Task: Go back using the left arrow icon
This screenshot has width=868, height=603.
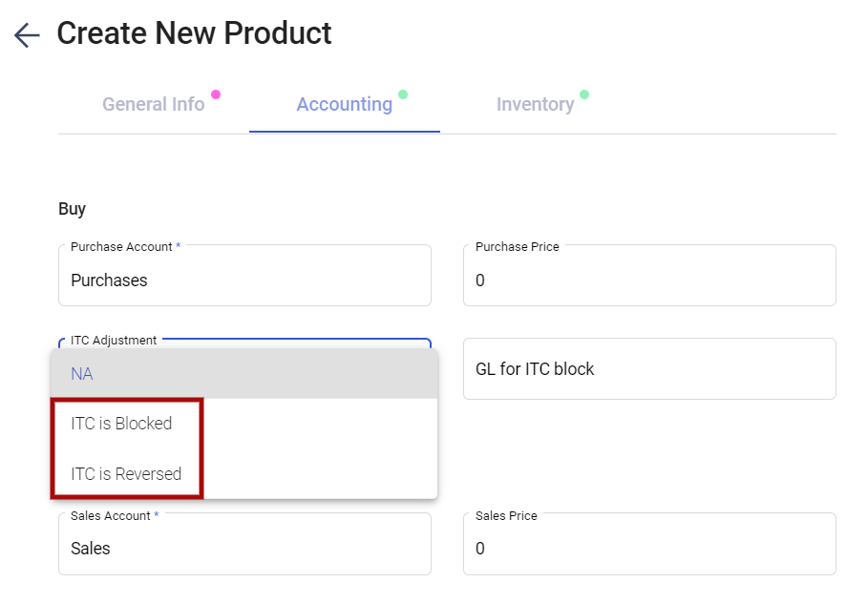Action: (x=27, y=35)
